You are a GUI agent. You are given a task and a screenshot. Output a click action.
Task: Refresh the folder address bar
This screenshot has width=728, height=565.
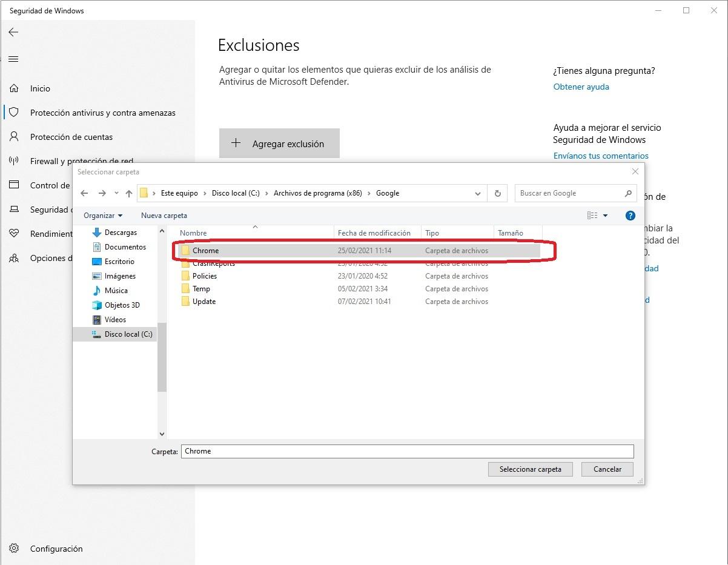[497, 193]
